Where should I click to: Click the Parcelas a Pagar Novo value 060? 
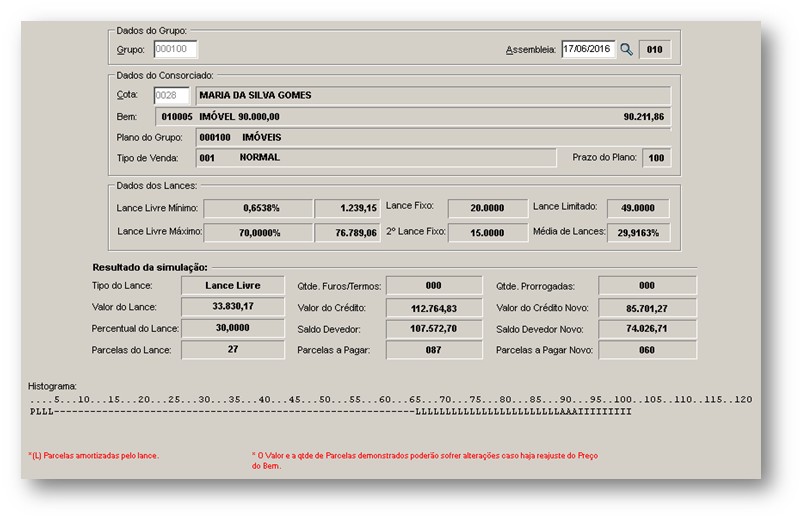tap(647, 350)
